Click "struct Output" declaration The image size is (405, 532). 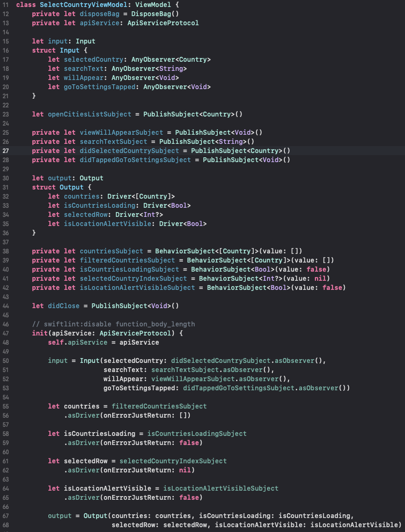coord(57,188)
